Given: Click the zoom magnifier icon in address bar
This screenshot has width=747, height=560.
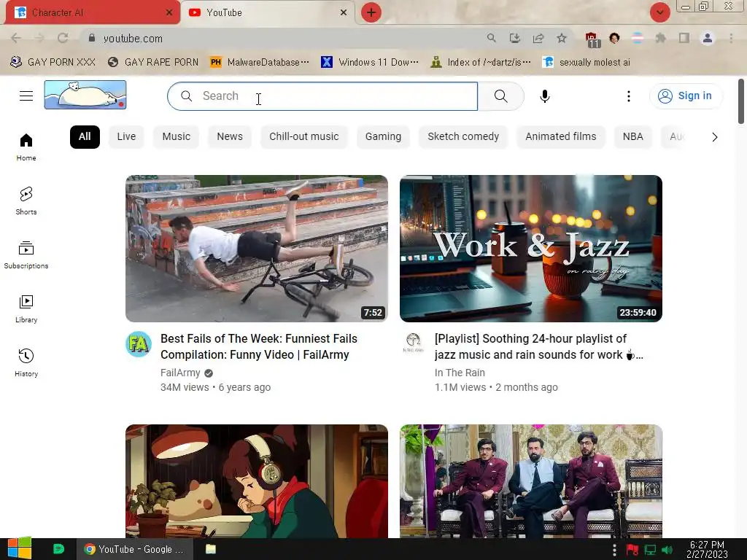Looking at the screenshot, I should (x=491, y=38).
